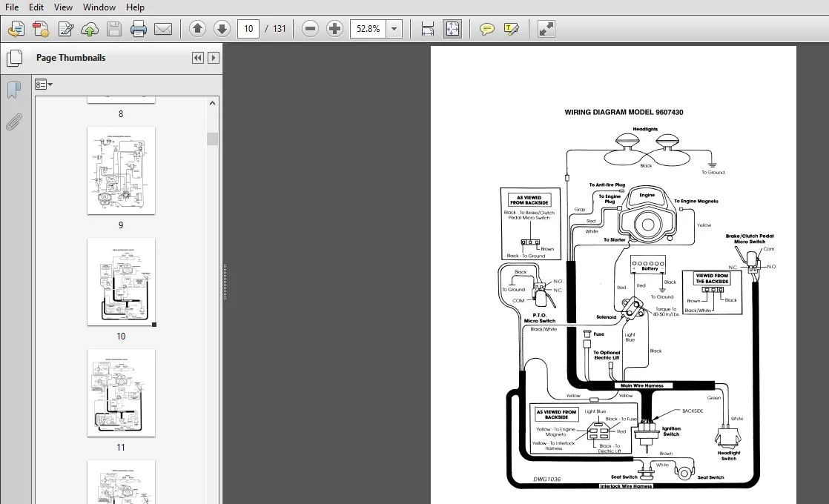Send file by email envelope icon

(163, 28)
